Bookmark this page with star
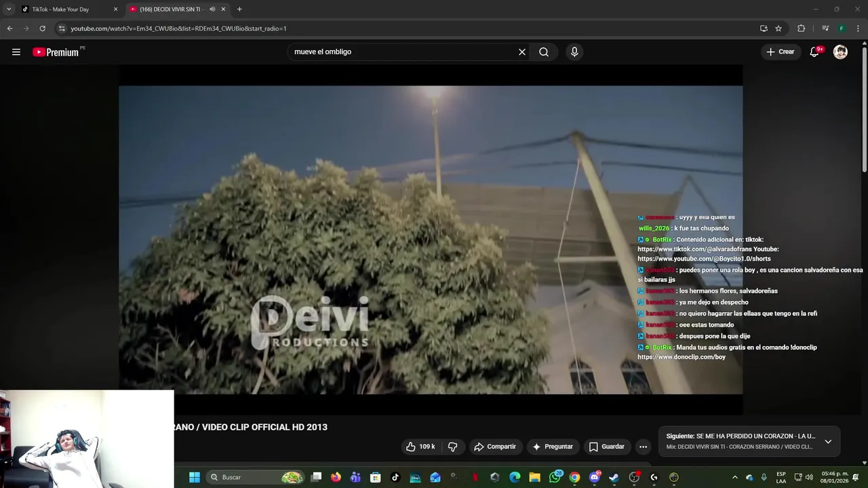The width and height of the screenshot is (868, 488). pos(778,28)
